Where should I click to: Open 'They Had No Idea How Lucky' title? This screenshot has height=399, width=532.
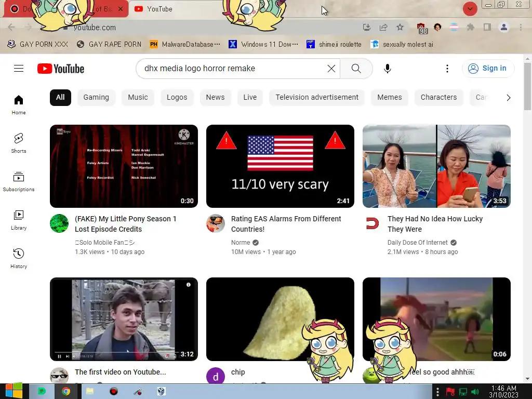click(x=435, y=224)
